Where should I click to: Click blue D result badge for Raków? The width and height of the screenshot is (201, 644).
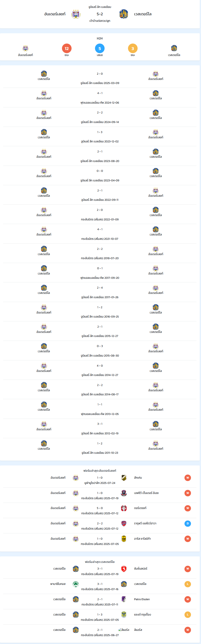[x=188, y=523]
